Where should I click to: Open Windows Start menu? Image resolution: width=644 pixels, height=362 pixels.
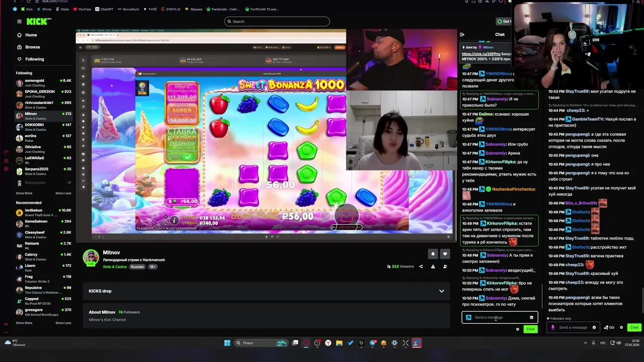coord(227,343)
